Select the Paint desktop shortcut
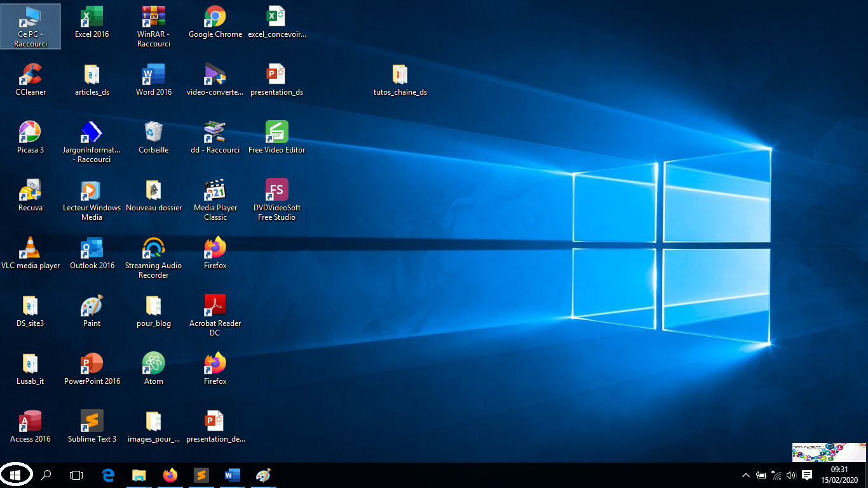Image resolution: width=868 pixels, height=488 pixels. tap(92, 311)
